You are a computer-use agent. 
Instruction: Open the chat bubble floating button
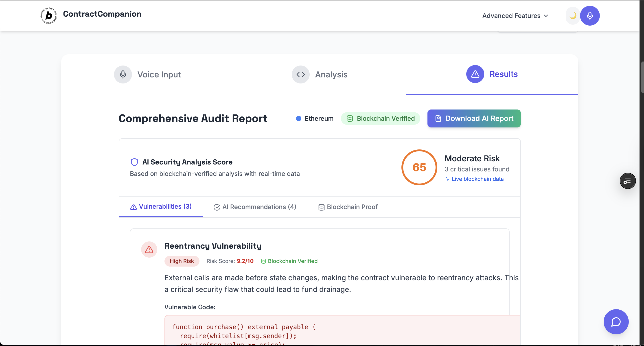[616, 322]
